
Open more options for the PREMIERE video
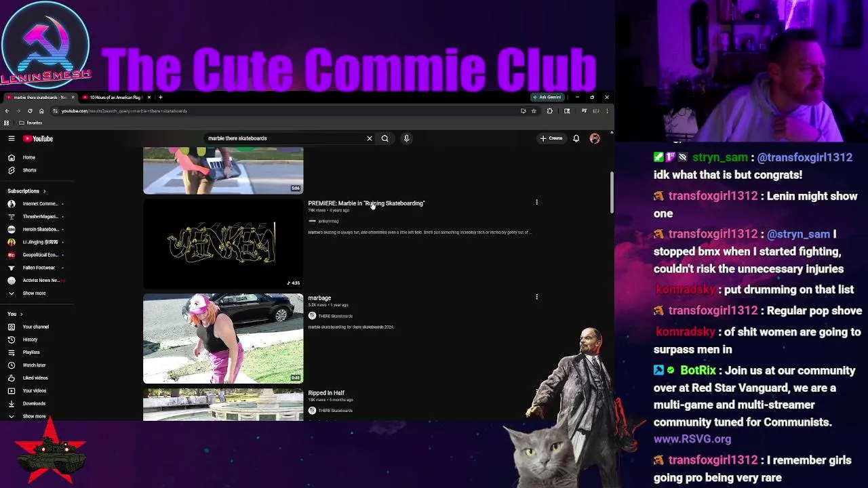536,202
